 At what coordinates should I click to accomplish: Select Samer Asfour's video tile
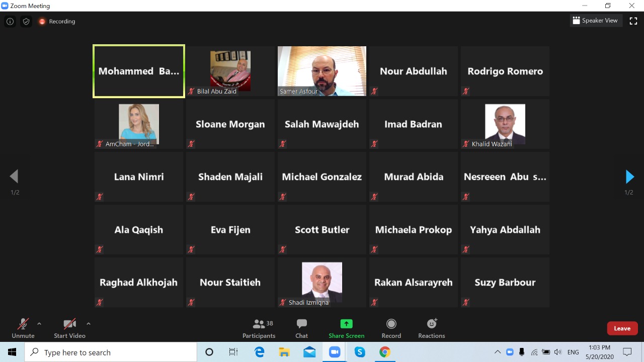[322, 71]
